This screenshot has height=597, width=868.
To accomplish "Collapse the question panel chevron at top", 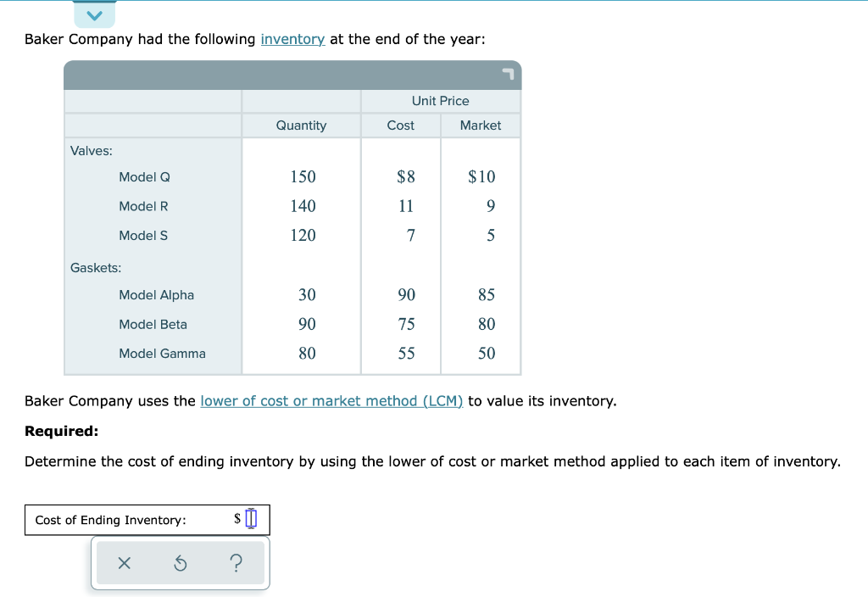I will [94, 14].
